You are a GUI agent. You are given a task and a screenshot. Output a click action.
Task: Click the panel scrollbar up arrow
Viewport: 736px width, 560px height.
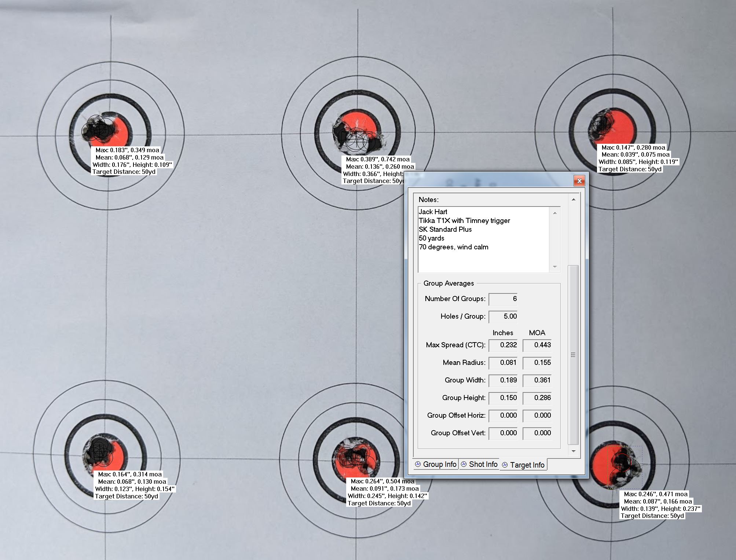pyautogui.click(x=574, y=200)
